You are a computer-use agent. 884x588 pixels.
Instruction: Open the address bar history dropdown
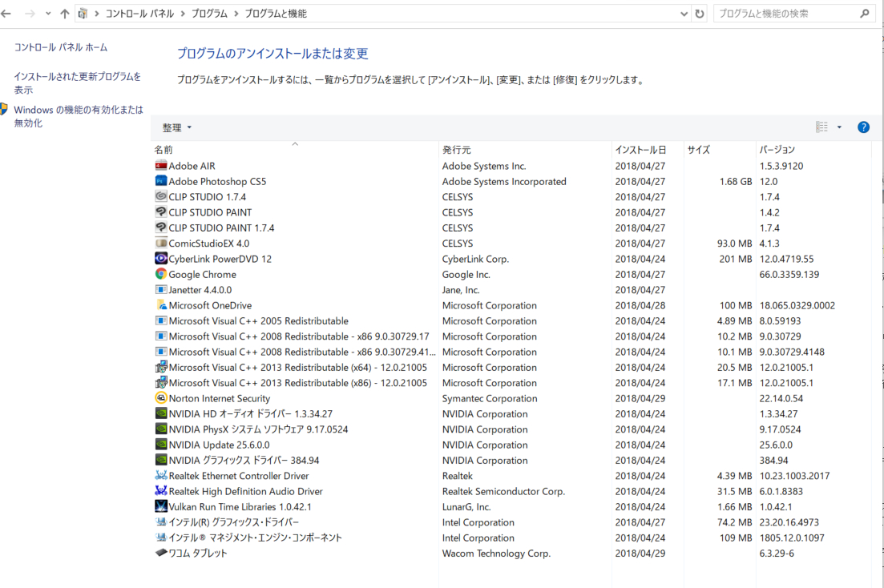pos(684,14)
